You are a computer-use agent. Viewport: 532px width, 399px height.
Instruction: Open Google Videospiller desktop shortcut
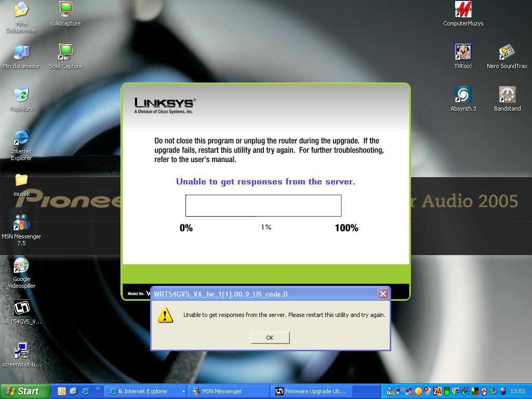click(21, 273)
